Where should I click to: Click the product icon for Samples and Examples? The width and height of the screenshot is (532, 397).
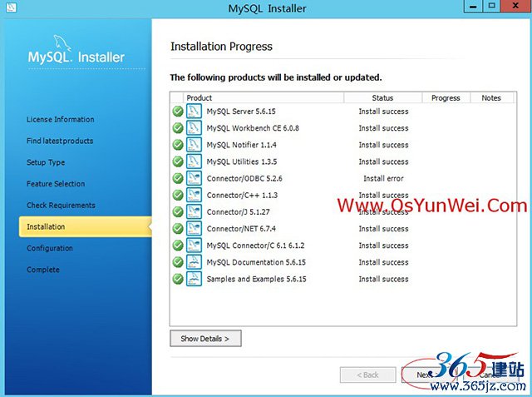tap(194, 279)
